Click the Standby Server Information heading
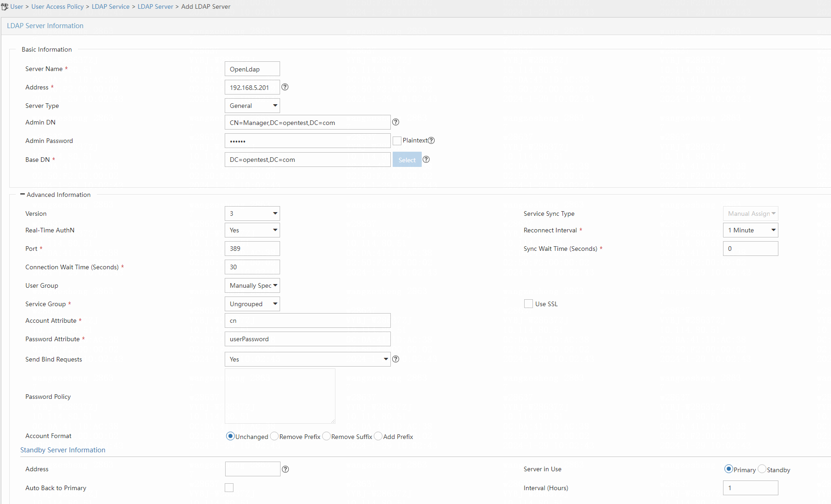Image resolution: width=831 pixels, height=504 pixels. pos(63,450)
